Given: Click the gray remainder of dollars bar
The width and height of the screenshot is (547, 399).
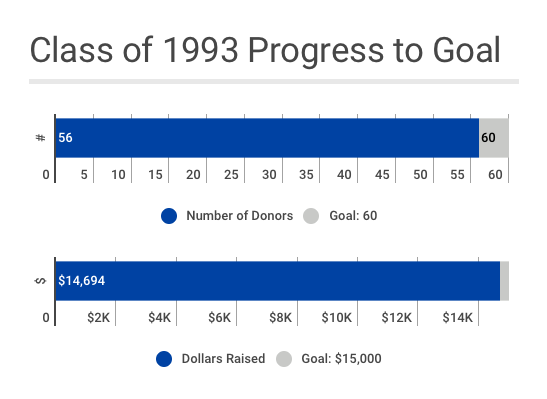Looking at the screenshot, I should coord(504,281).
